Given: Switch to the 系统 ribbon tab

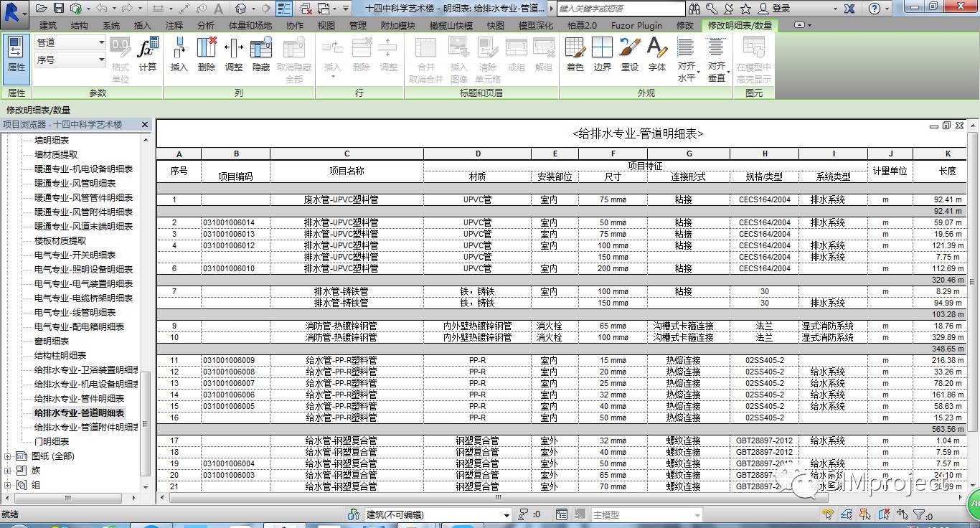Looking at the screenshot, I should click(111, 25).
